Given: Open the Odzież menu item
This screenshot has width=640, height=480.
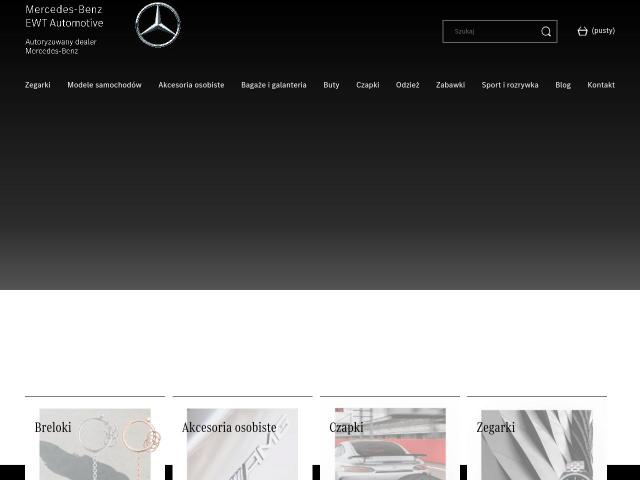Looking at the screenshot, I should coord(407,85).
